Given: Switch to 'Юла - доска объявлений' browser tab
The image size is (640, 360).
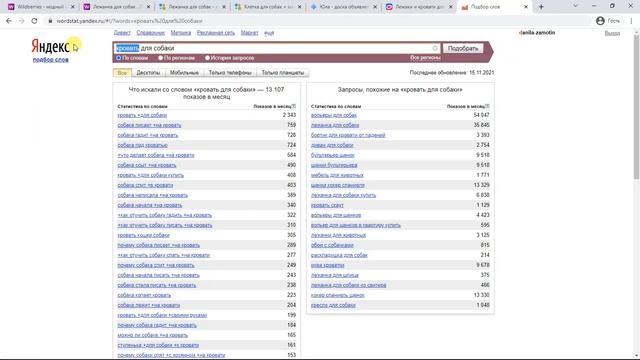Looking at the screenshot, I should [x=344, y=7].
